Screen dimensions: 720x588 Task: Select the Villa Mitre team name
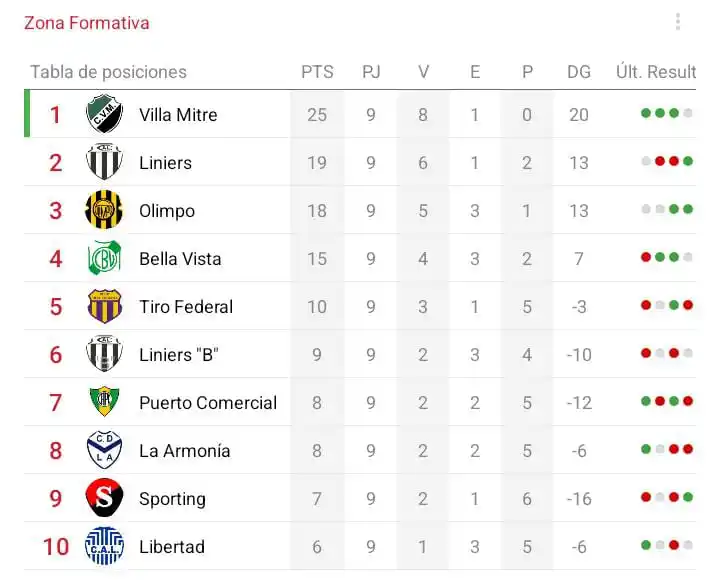(x=178, y=115)
